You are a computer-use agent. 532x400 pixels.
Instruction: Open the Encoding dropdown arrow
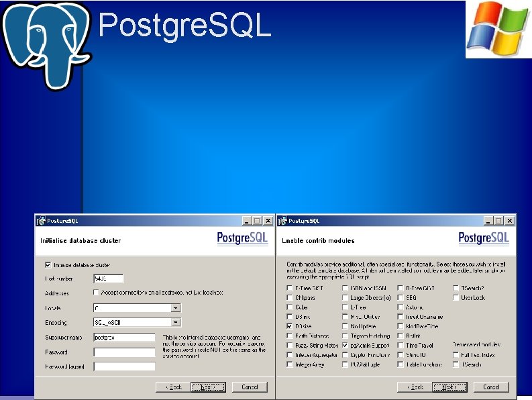pyautogui.click(x=175, y=322)
